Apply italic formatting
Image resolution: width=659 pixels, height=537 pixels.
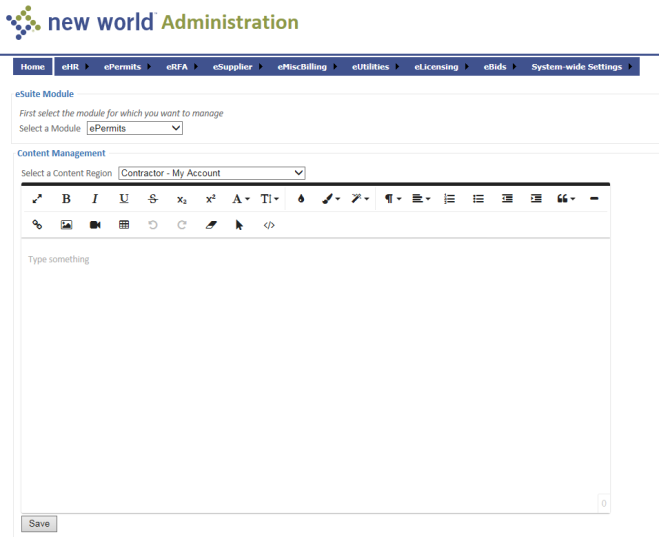95,199
